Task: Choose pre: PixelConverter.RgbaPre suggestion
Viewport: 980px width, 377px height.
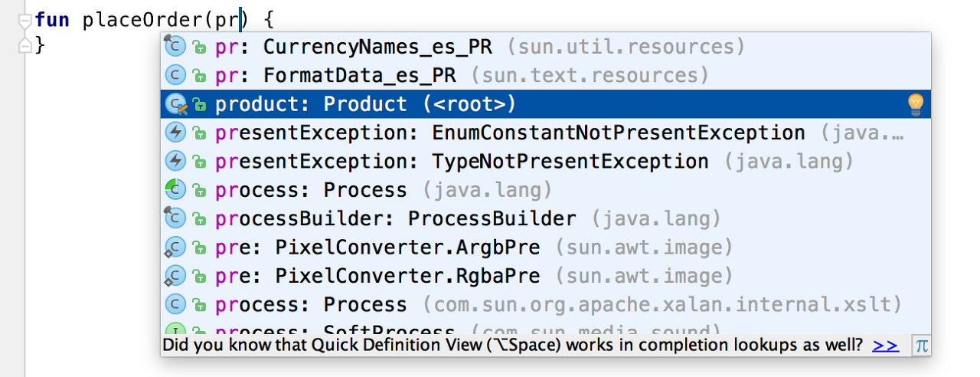Action: (x=545, y=276)
